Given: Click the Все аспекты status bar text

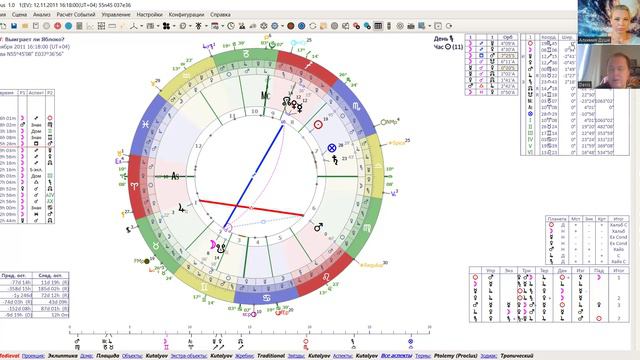Looking at the screenshot, I should click(396, 356).
